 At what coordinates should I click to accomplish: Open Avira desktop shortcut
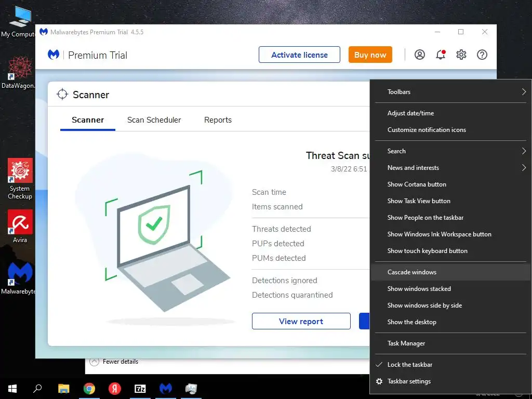(x=20, y=227)
